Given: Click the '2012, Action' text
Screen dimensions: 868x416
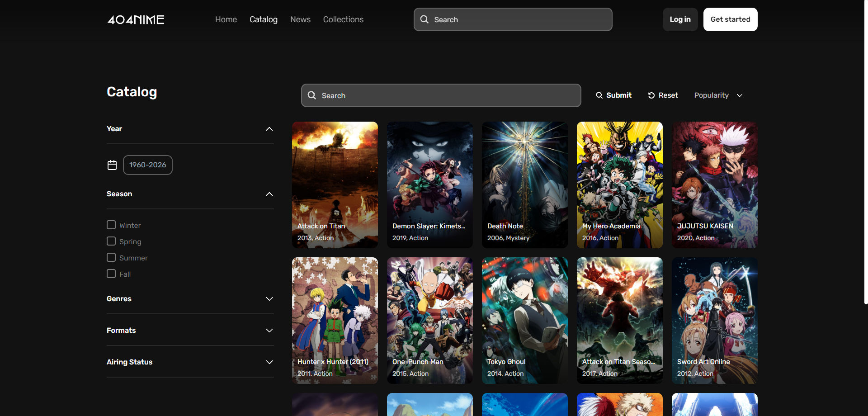Looking at the screenshot, I should (695, 373).
